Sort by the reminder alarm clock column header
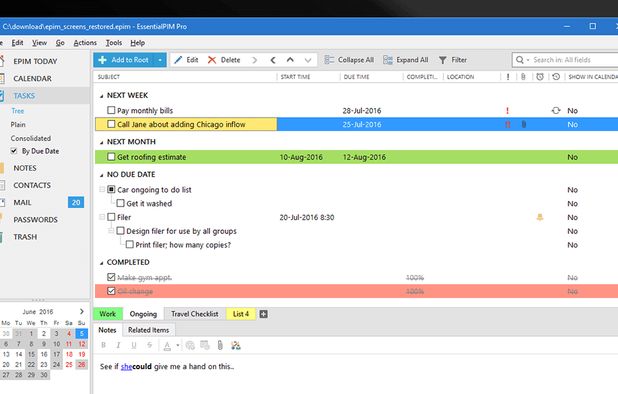The image size is (618, 394). tap(540, 77)
